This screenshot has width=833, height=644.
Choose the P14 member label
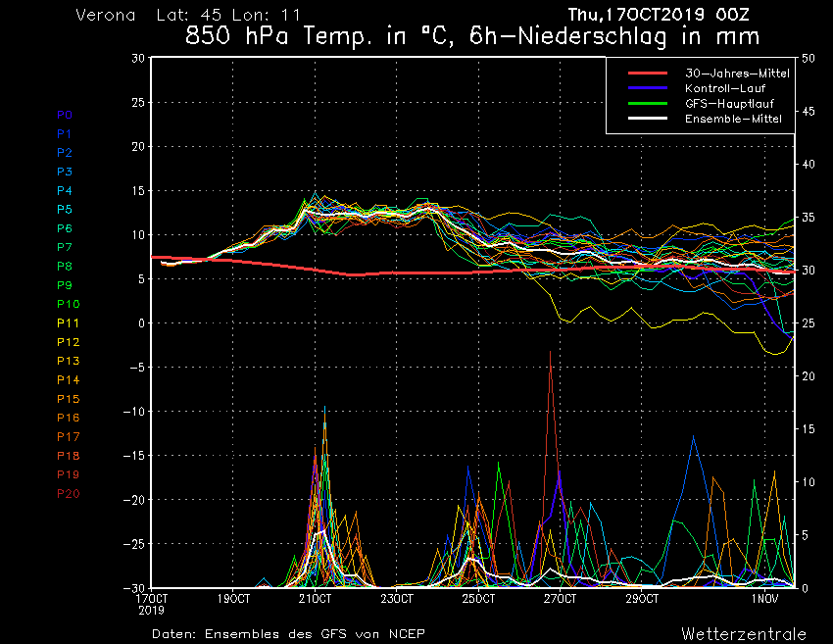click(x=69, y=380)
